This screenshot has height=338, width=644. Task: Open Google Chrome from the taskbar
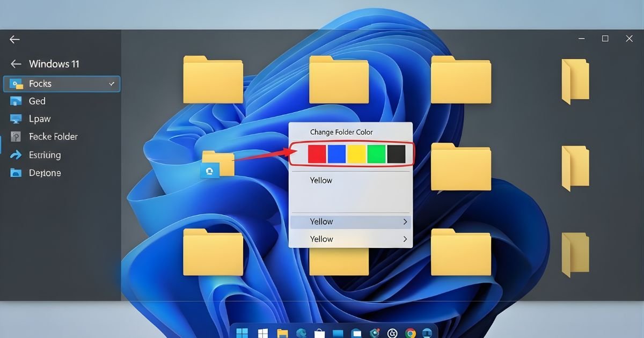411,333
